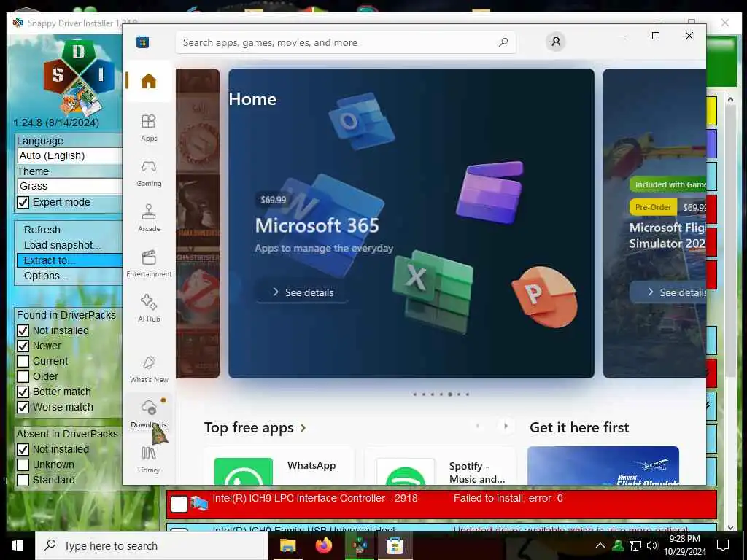Image resolution: width=747 pixels, height=560 pixels.
Task: Click the volume icon in system tray
Action: pos(652,545)
